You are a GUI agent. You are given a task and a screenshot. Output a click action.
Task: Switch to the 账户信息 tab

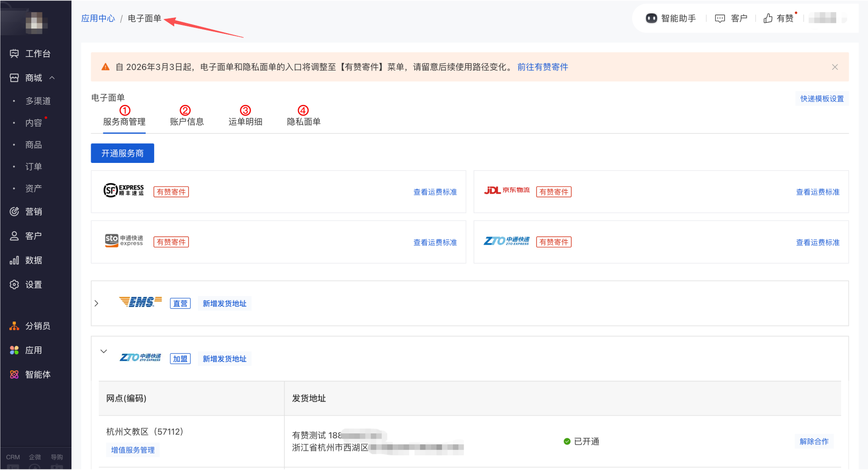187,122
